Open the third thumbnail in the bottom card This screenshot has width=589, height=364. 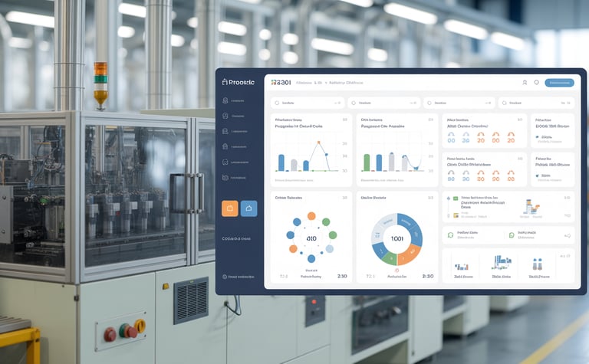pyautogui.click(x=538, y=264)
